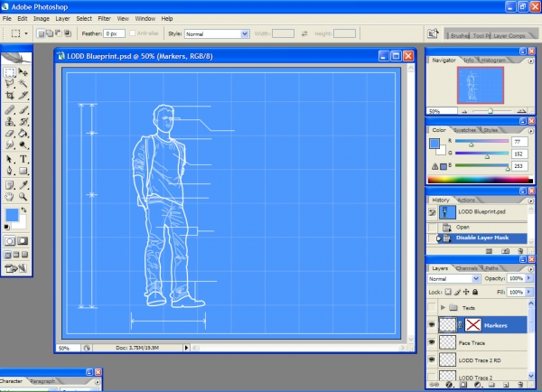Viewport: 542px width, 392px height.
Task: Open the Opacity slider arrow
Action: click(x=528, y=278)
